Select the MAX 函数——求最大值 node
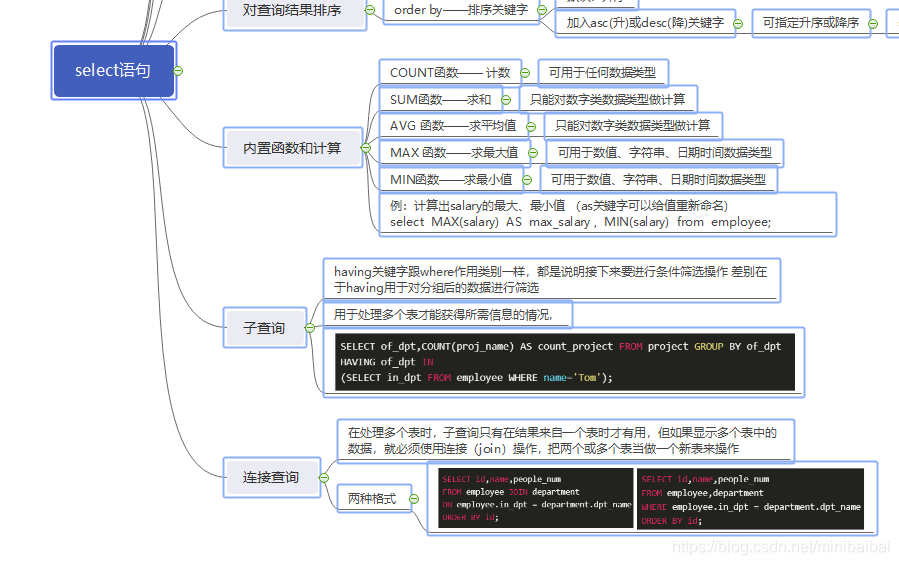899x565 pixels. point(454,153)
